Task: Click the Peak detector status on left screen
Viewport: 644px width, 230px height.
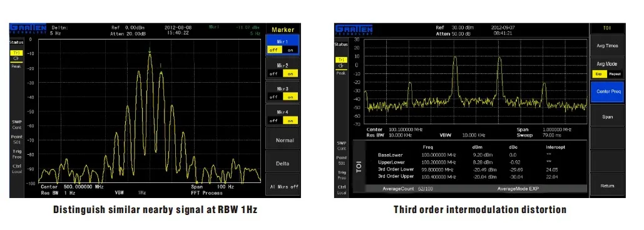Action: [x=16, y=66]
